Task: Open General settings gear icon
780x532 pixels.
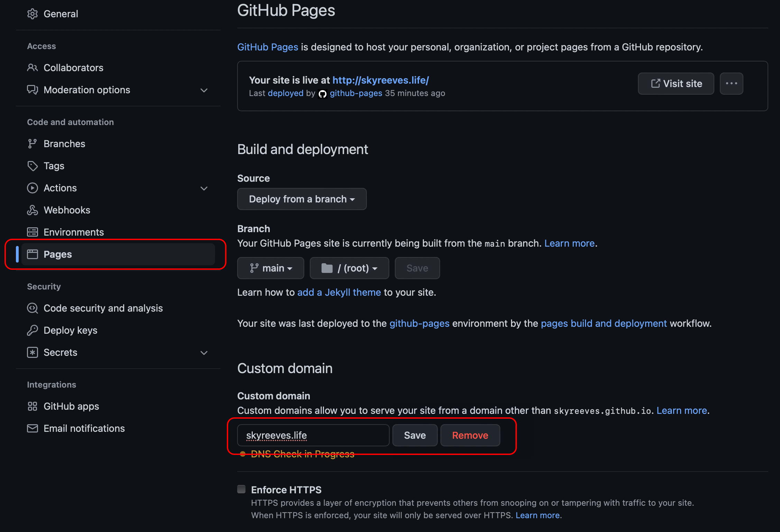Action: pyautogui.click(x=32, y=14)
